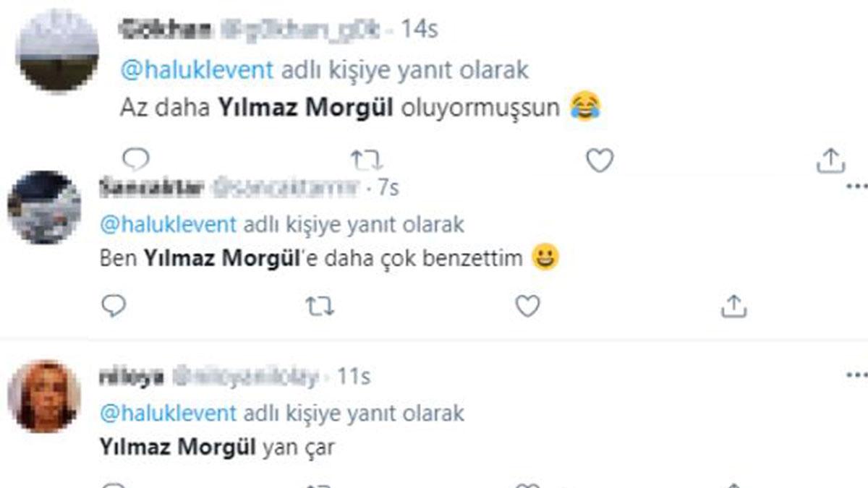View the second commenter's avatar
This screenshot has width=868, height=488.
44,207
